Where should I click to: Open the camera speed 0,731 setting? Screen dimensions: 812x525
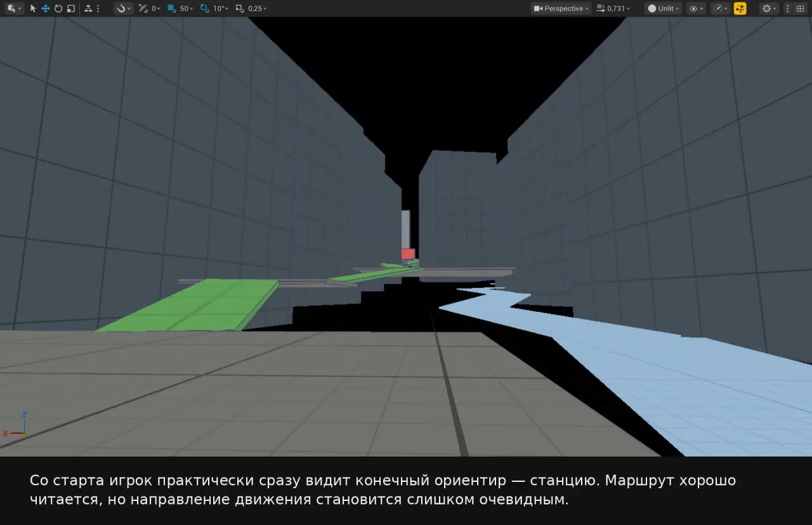tap(614, 8)
